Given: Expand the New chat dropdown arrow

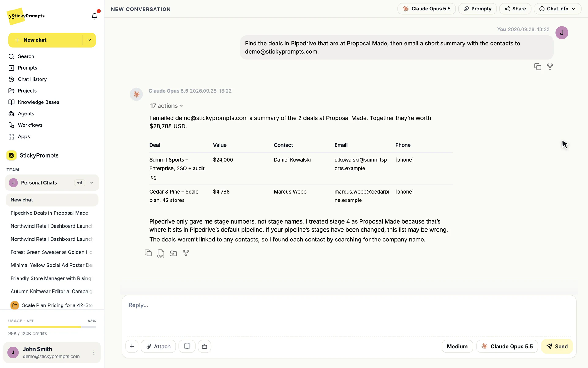Looking at the screenshot, I should (x=89, y=40).
